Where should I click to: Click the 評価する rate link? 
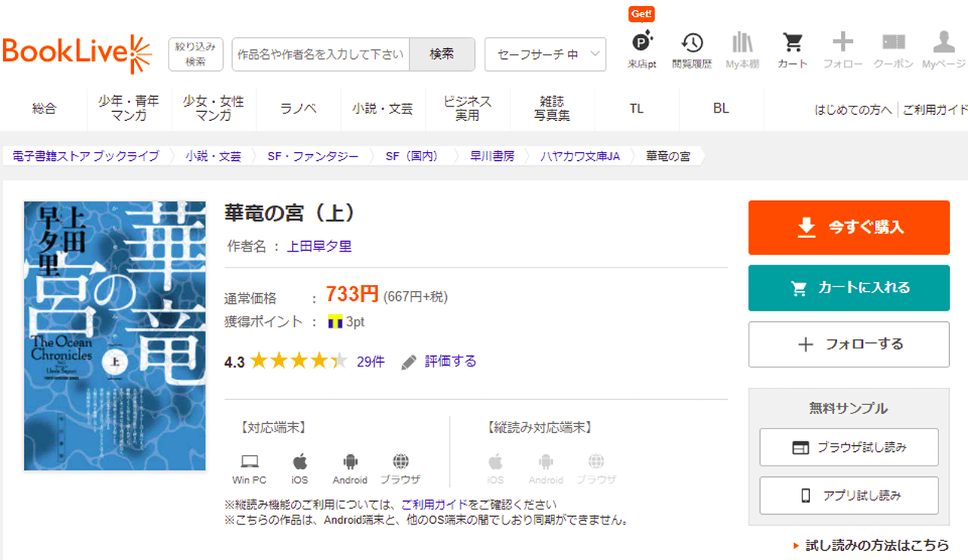449,361
